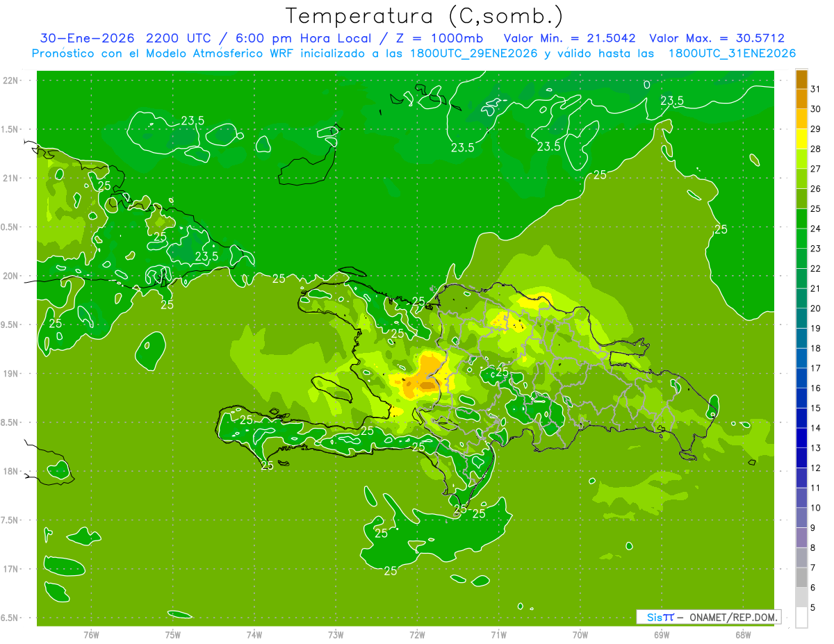Click the legend swatch between 29 and 30
Viewport: 834px width, 644px height.
click(x=801, y=119)
